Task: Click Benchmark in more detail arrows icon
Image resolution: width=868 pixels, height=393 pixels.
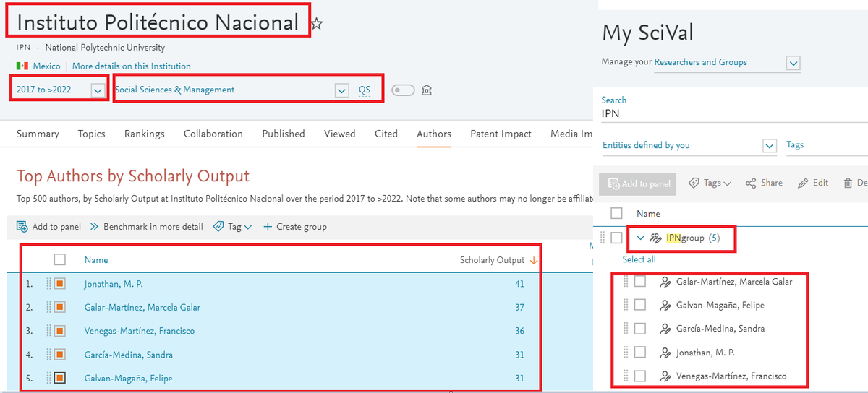Action: [x=94, y=227]
